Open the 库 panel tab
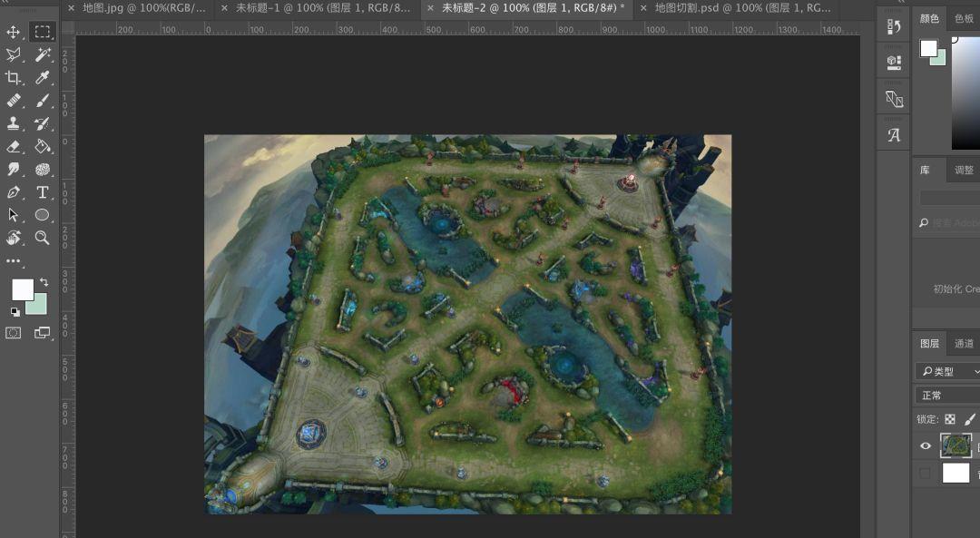This screenshot has width=980, height=538. 925,170
